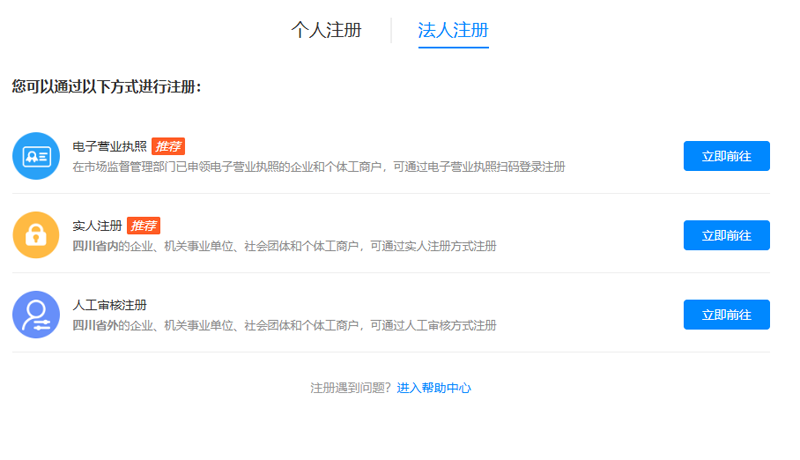This screenshot has width=800, height=460.
Task: Click the blue electronic business license icon
Action: 36,156
